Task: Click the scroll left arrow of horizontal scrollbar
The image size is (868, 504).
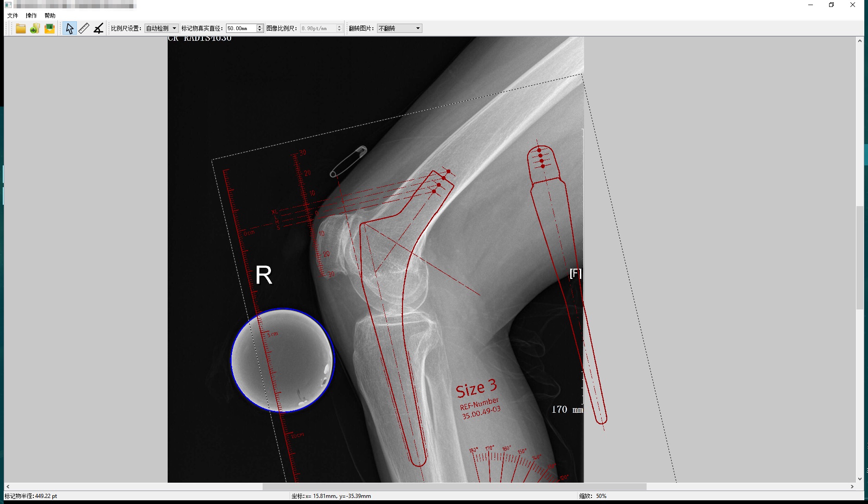Action: 8,486
